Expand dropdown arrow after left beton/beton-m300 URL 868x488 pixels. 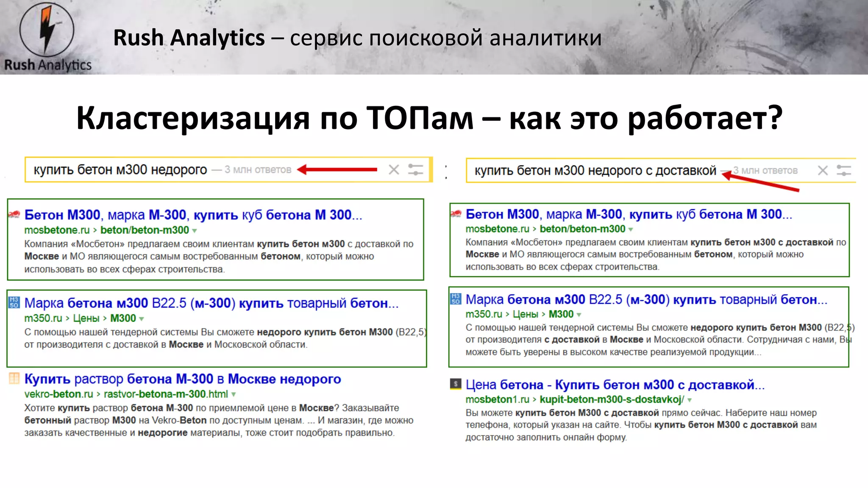click(x=195, y=231)
